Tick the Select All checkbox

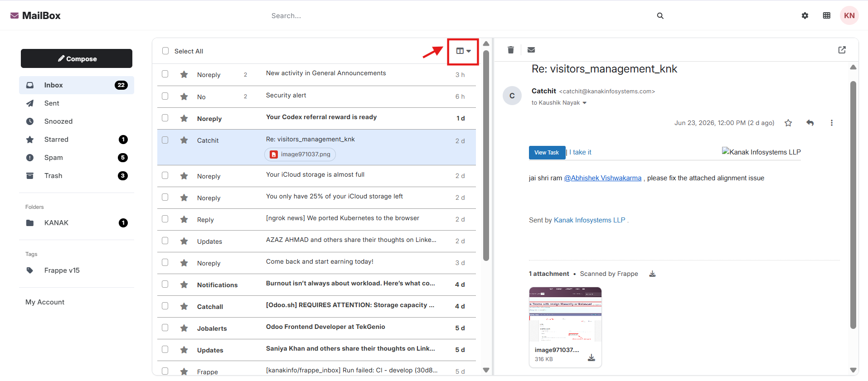[x=165, y=51]
